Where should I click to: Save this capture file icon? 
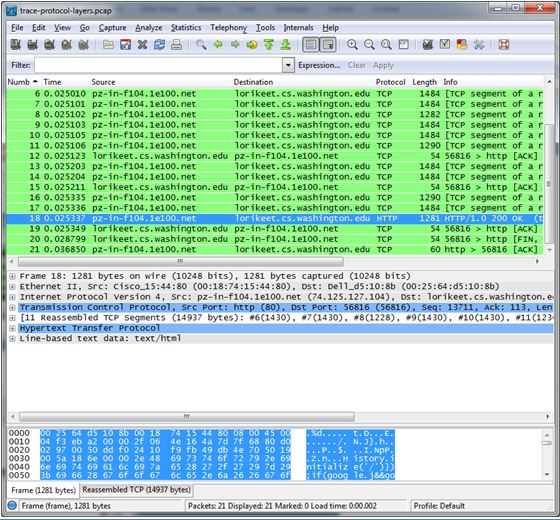pyautogui.click(x=125, y=45)
